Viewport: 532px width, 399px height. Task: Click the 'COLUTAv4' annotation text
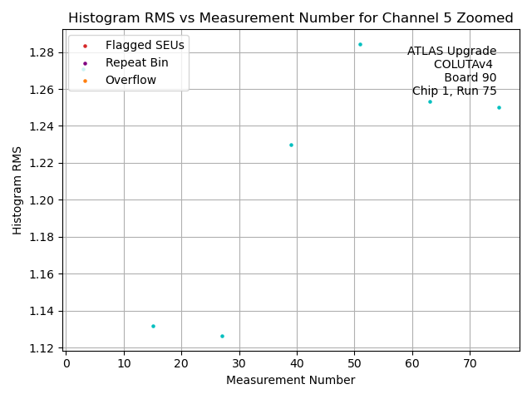click(463, 64)
